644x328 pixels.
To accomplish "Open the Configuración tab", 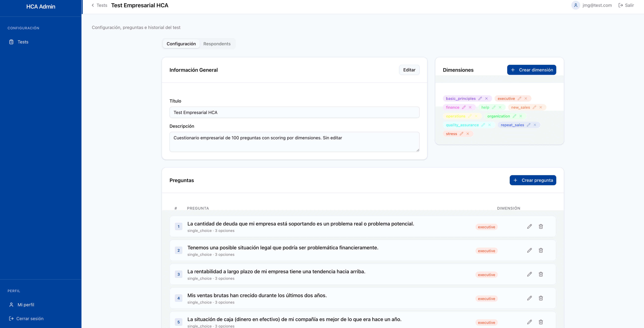I will coord(181,43).
